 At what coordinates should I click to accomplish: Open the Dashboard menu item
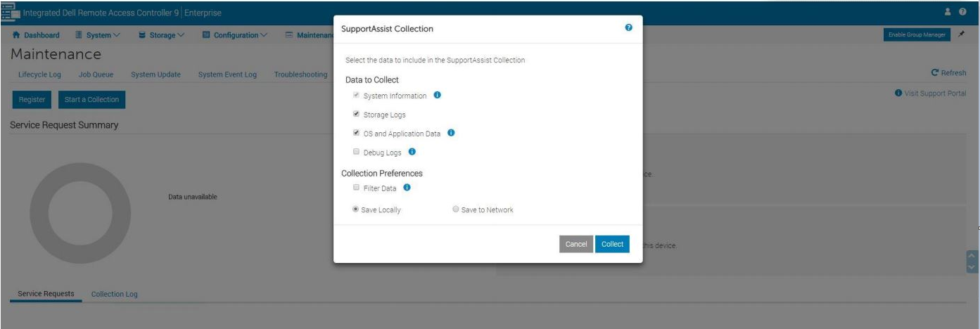click(x=37, y=35)
